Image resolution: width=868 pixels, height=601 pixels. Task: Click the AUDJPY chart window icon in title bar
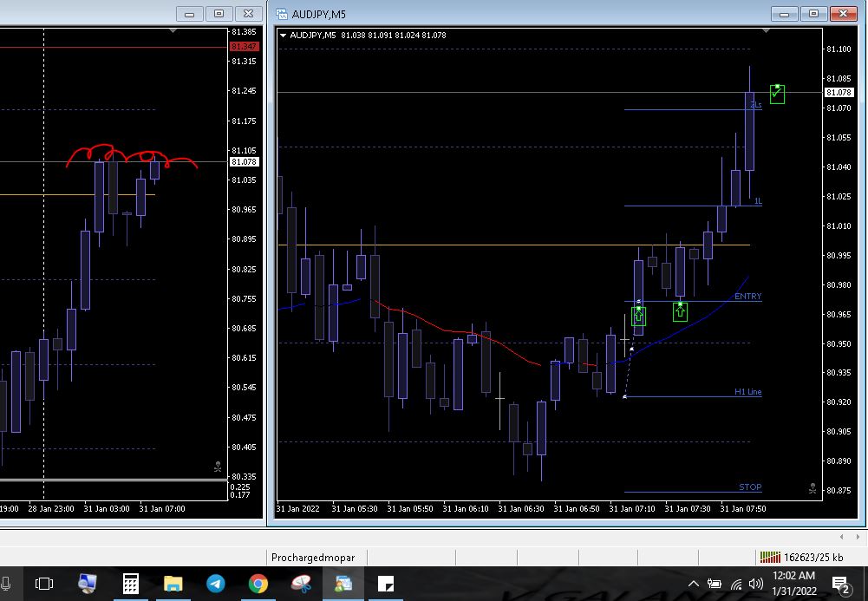point(282,14)
